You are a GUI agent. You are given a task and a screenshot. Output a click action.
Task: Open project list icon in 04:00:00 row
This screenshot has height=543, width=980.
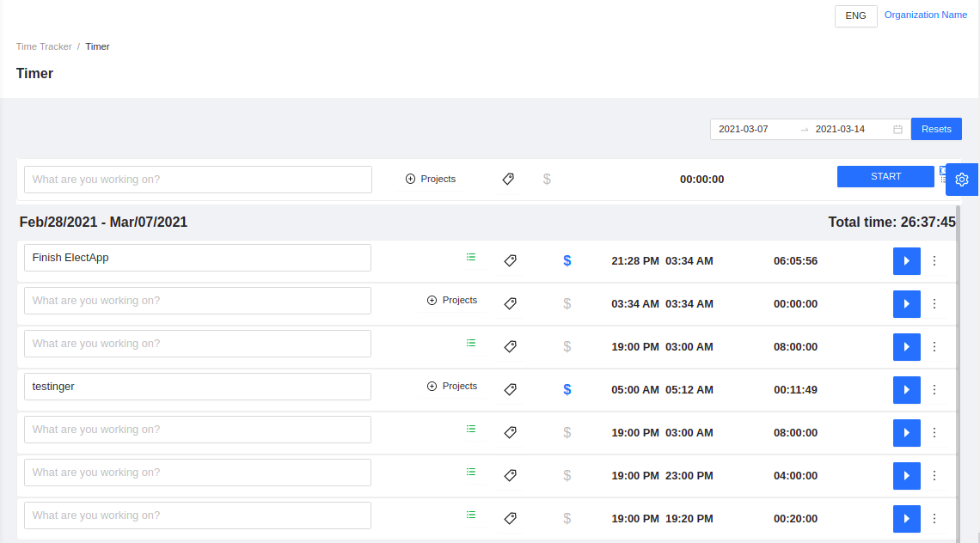click(x=470, y=473)
